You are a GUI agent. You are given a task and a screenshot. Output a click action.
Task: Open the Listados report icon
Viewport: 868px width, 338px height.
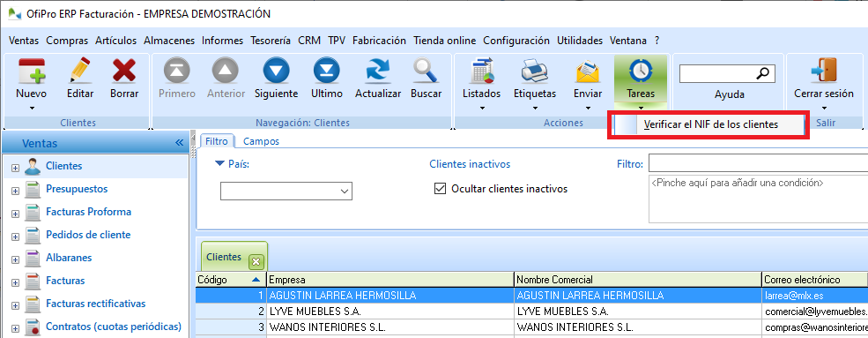481,71
